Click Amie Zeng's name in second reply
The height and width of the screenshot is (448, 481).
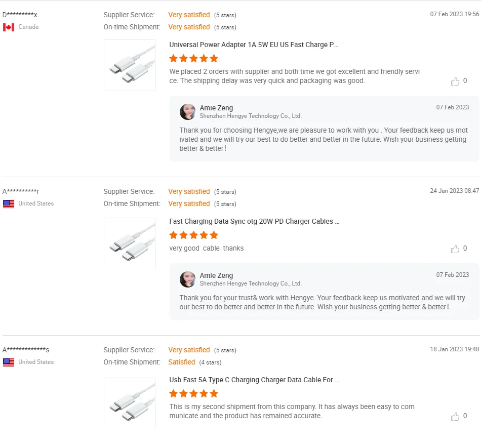(x=216, y=275)
